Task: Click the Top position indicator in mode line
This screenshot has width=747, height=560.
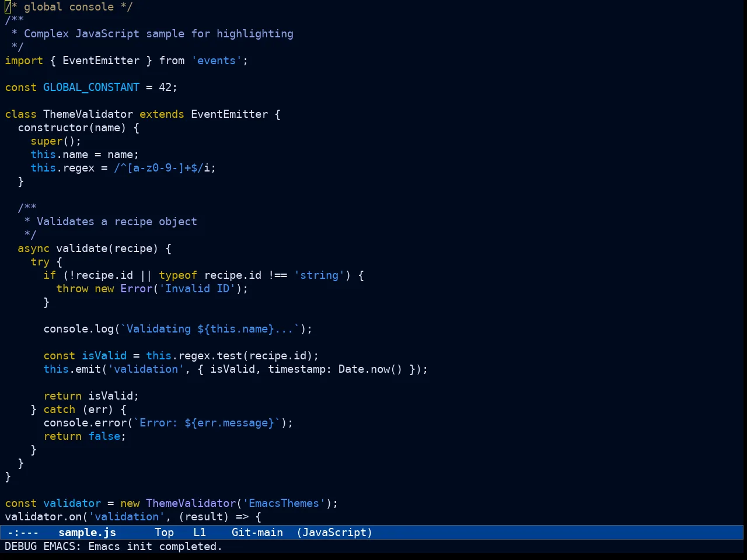Action: 164,533
